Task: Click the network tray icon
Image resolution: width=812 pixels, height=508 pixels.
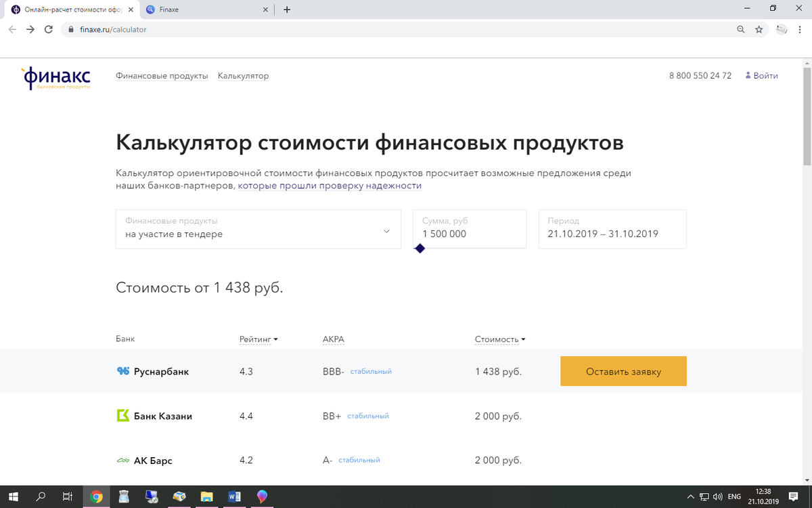Action: point(704,496)
